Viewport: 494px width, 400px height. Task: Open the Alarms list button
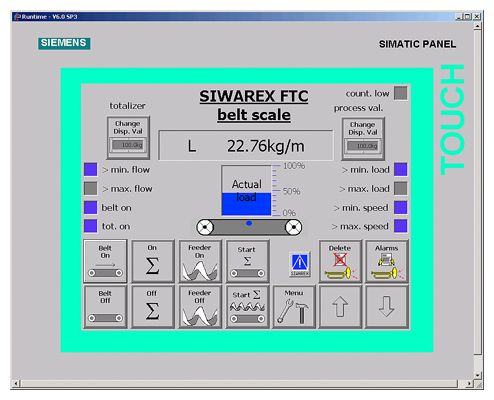click(x=387, y=261)
